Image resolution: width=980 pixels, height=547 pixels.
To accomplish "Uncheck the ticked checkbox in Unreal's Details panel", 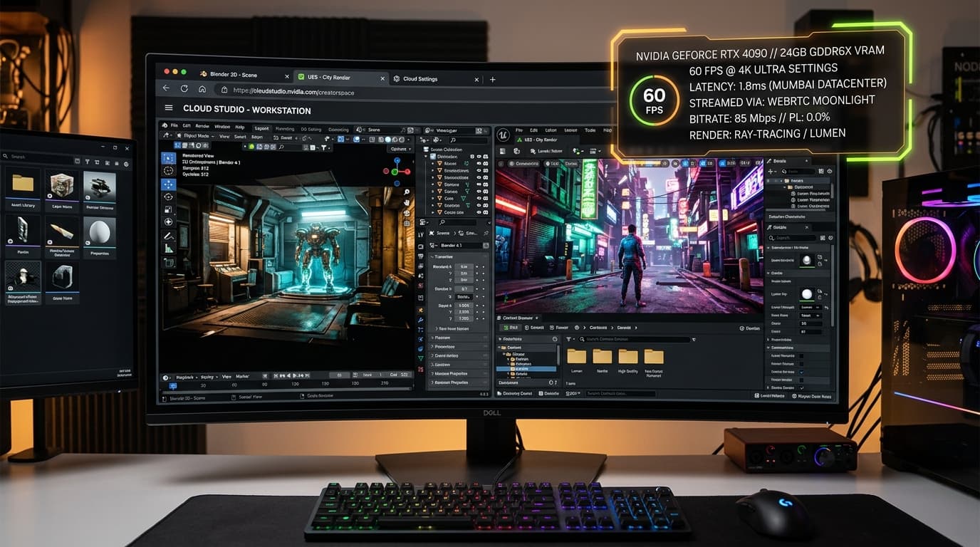I will [x=801, y=372].
